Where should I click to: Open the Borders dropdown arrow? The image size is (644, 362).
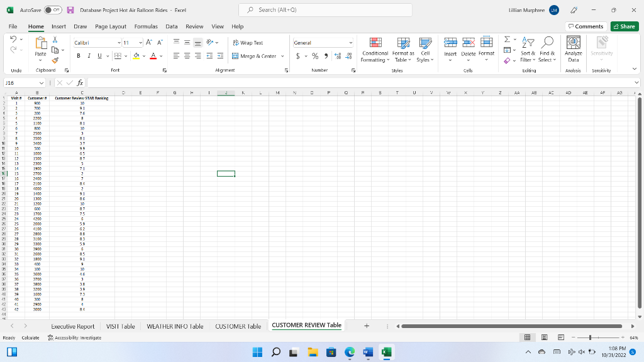click(126, 56)
